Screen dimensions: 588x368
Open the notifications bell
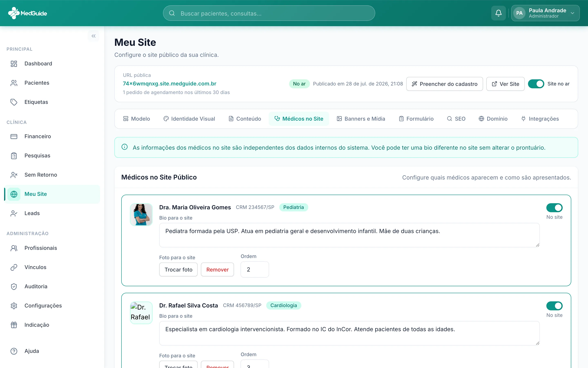click(498, 13)
